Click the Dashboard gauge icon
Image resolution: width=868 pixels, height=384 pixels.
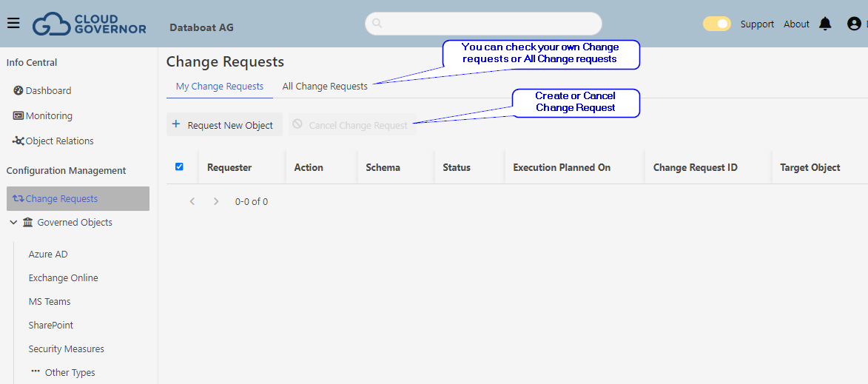[18, 90]
